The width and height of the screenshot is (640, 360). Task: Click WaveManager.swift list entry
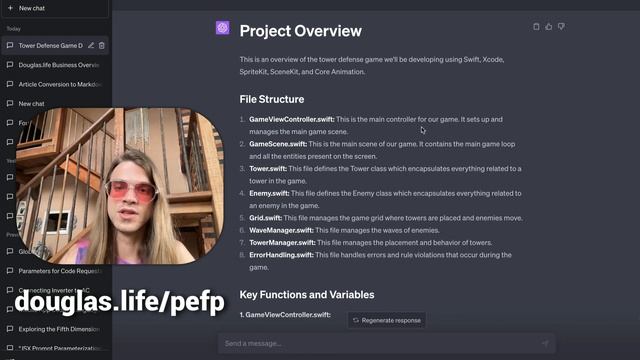click(281, 231)
